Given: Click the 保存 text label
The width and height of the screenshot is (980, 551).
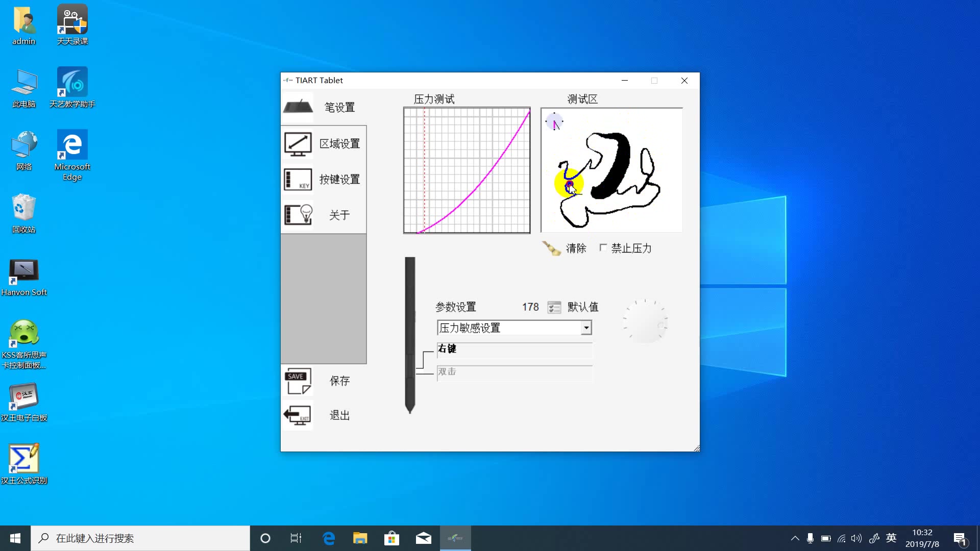Looking at the screenshot, I should point(339,381).
